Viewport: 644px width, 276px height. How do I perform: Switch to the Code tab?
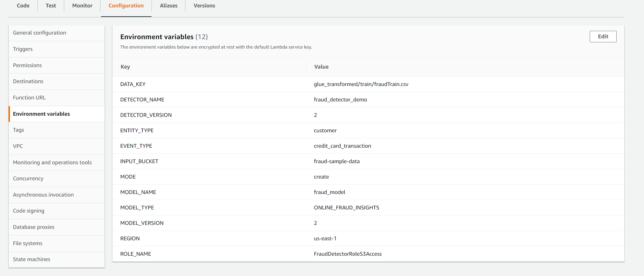pyautogui.click(x=23, y=6)
